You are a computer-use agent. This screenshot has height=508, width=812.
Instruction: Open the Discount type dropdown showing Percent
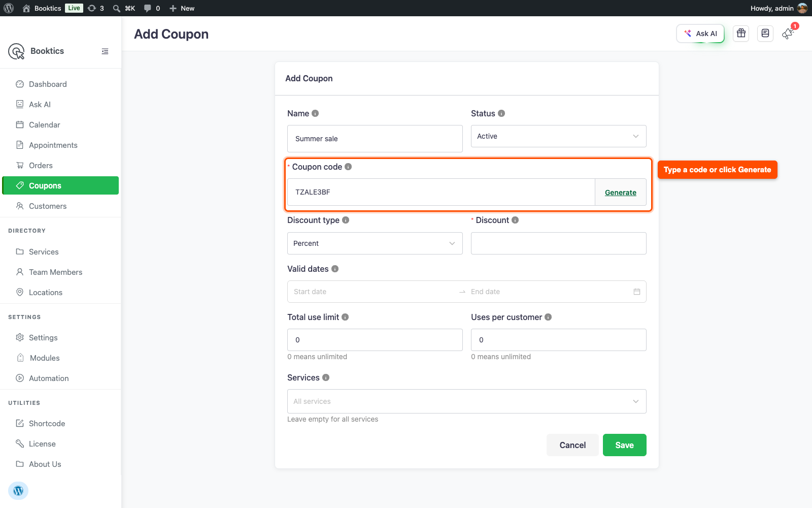(375, 243)
